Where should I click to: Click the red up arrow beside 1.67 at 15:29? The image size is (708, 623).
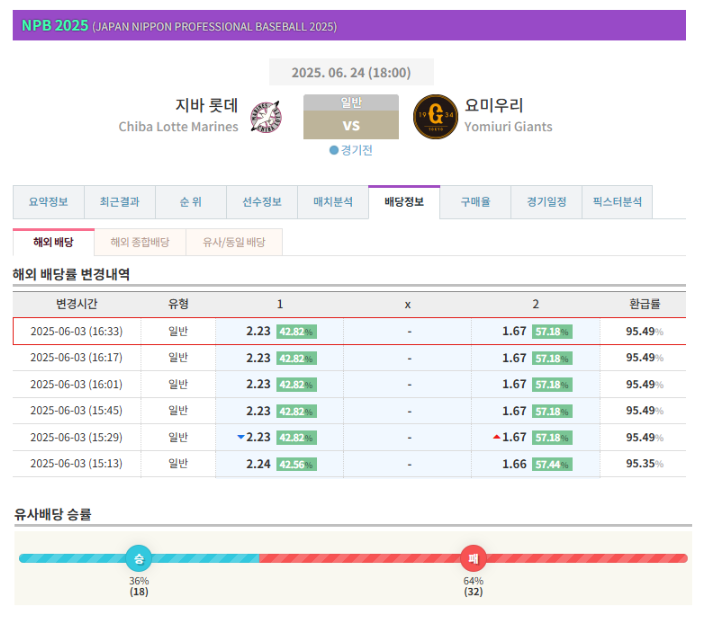click(x=497, y=437)
